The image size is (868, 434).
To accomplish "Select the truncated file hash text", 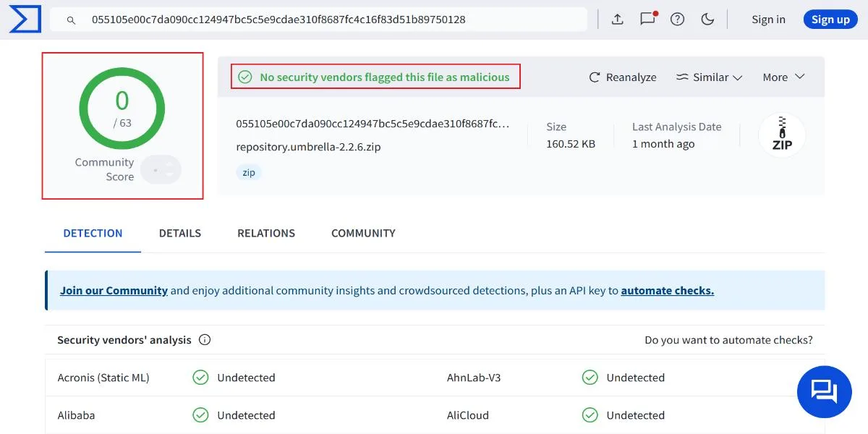I will 373,124.
